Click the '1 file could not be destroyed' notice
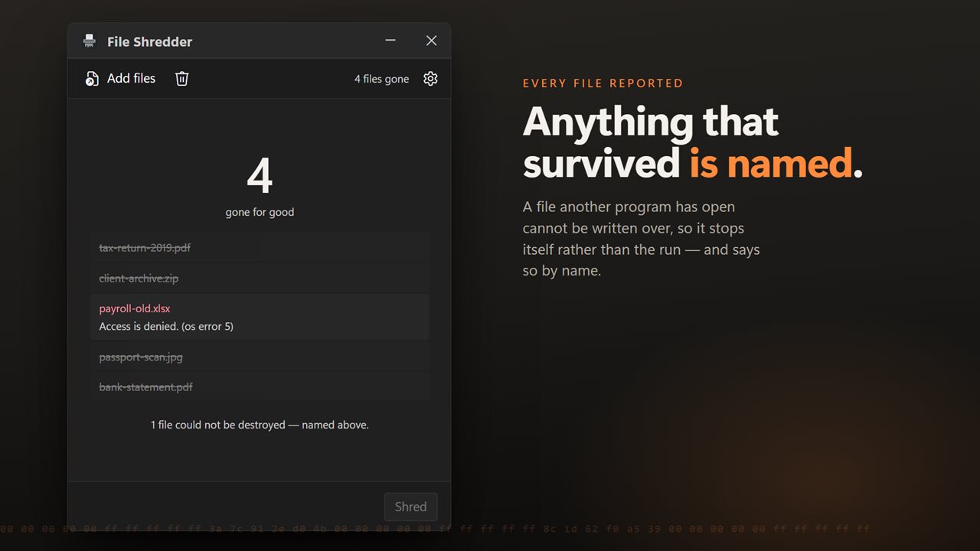The image size is (980, 551). 260,425
